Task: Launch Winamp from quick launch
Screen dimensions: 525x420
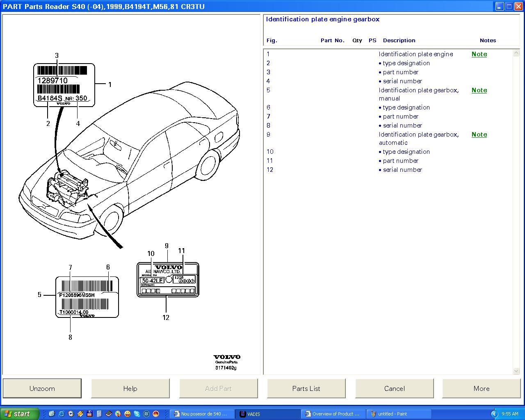Action: 80,414
